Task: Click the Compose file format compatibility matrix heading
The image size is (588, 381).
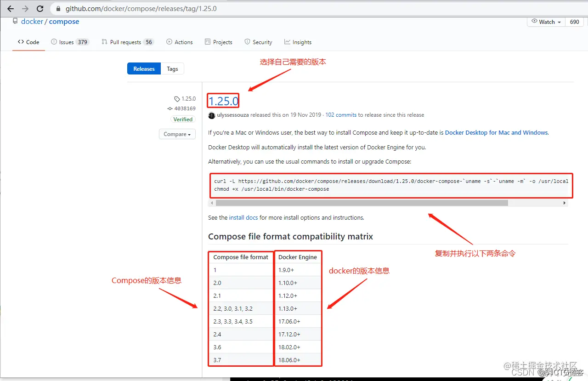Action: click(290, 237)
